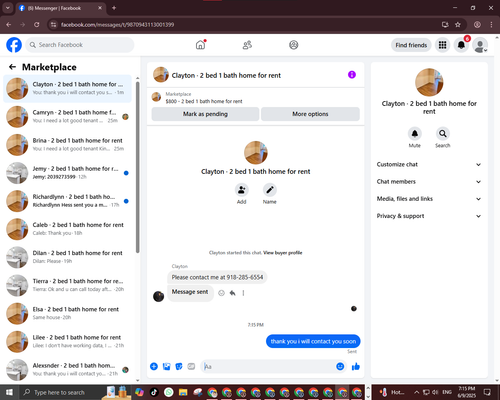Select the Messenger | Facebook browser tab
500x400 pixels.
pyautogui.click(x=60, y=8)
